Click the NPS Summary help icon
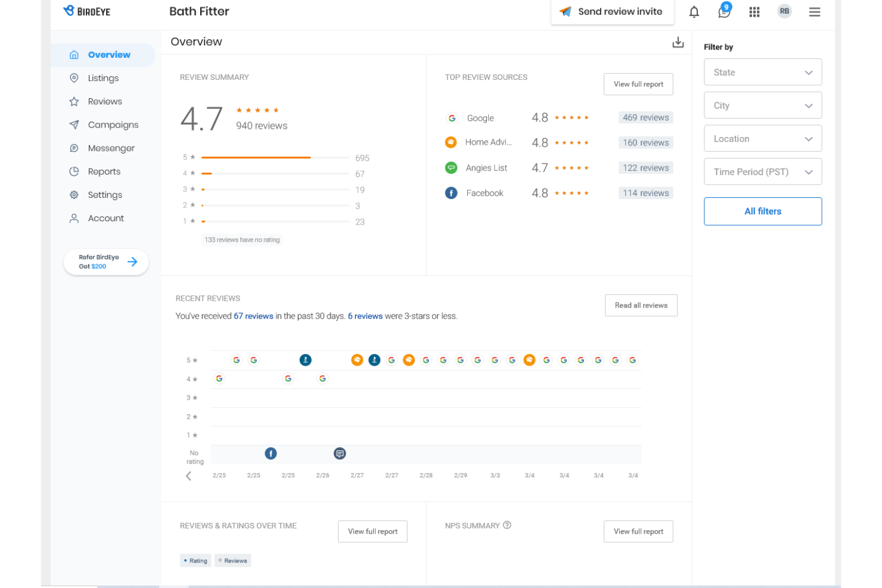Viewport: 882px width, 588px height. click(x=507, y=525)
